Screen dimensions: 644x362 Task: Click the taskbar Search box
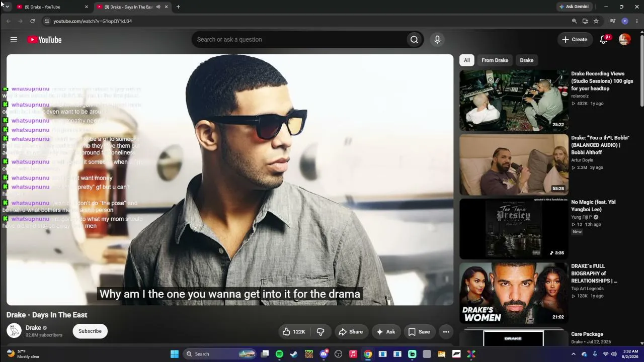coord(220,354)
